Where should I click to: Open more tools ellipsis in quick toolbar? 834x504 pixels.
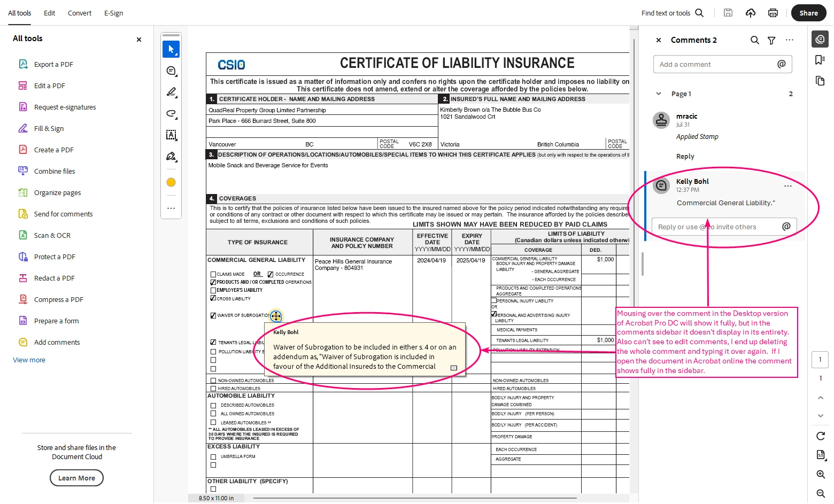tap(171, 208)
